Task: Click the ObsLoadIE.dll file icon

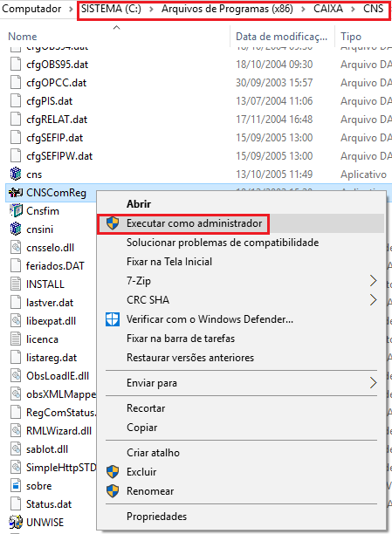Action: pos(16,376)
